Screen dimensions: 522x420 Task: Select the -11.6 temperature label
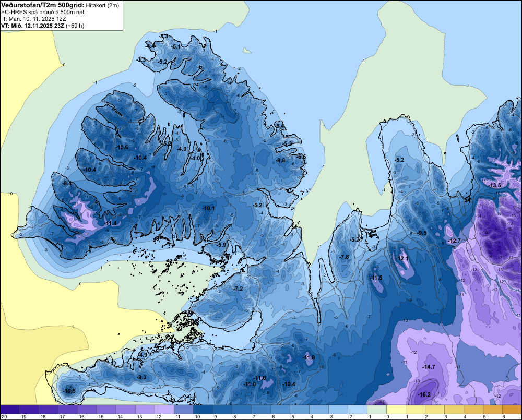tap(259, 378)
